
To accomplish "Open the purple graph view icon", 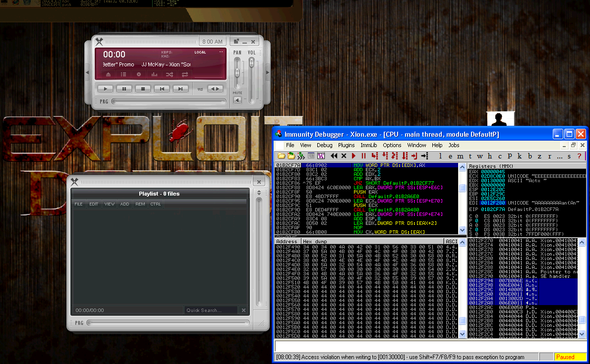I will (x=321, y=156).
